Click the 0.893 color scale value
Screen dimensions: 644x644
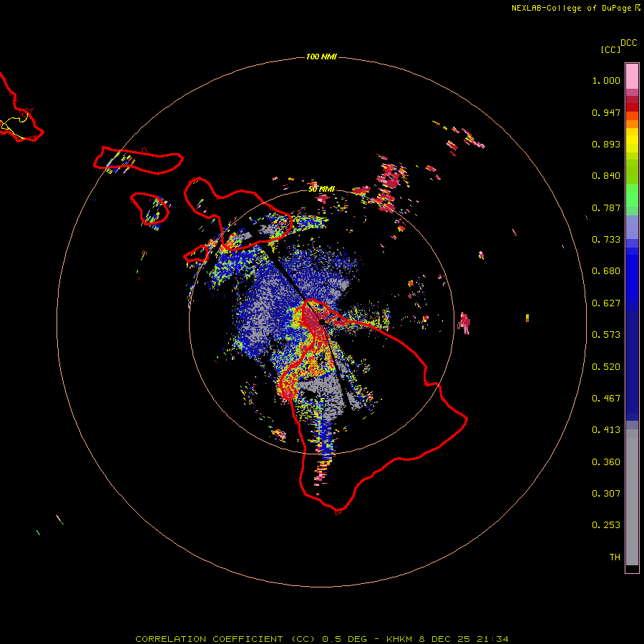606,144
